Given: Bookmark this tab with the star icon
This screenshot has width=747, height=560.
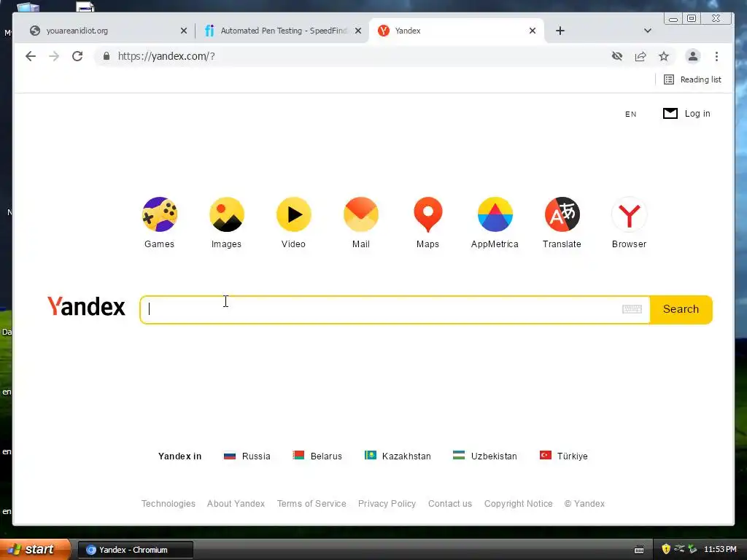Looking at the screenshot, I should (664, 56).
